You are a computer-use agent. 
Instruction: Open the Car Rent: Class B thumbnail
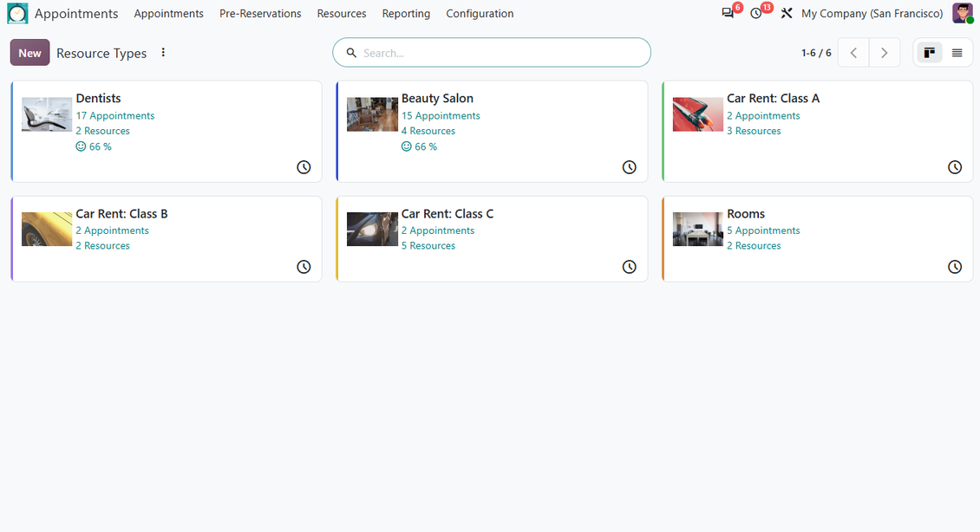[47, 229]
